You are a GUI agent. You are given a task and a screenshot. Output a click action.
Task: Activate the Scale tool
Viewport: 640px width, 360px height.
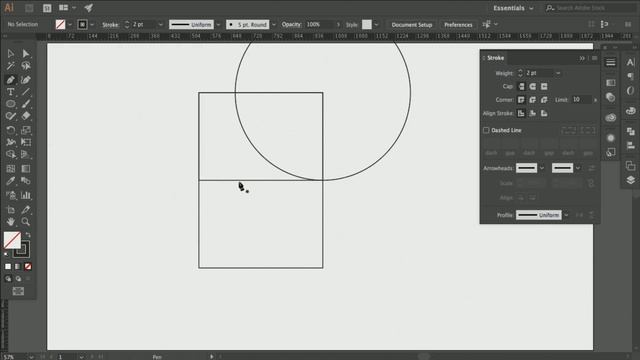point(26,130)
